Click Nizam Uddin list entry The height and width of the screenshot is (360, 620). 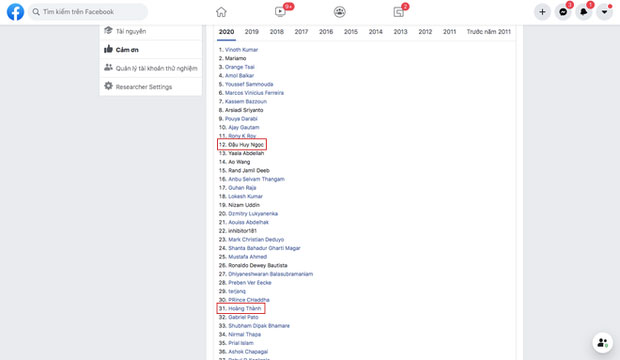244,205
